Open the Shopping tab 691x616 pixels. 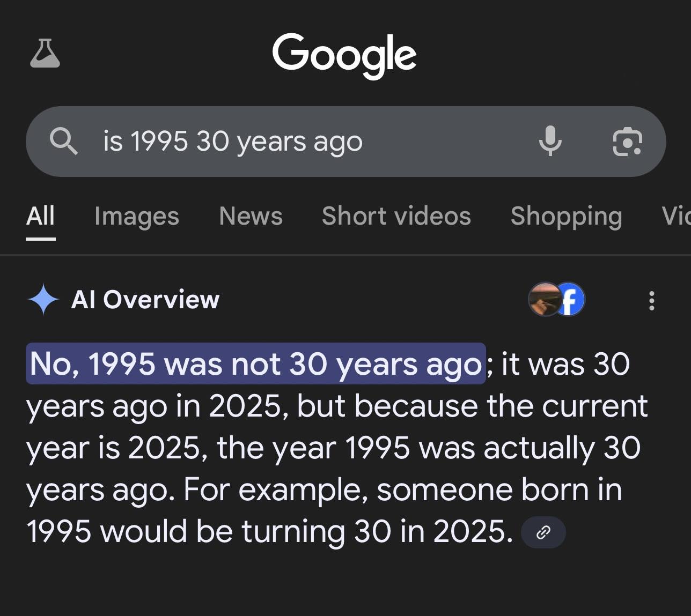tap(566, 216)
